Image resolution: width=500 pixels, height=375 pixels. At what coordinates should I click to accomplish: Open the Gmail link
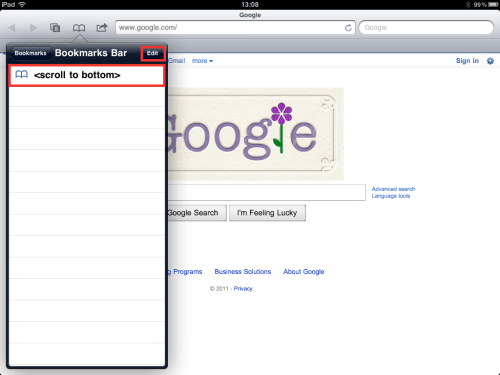click(177, 61)
